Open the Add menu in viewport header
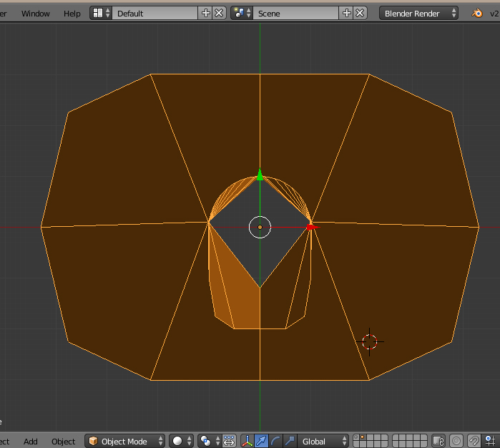This screenshot has height=448, width=500. (31, 441)
